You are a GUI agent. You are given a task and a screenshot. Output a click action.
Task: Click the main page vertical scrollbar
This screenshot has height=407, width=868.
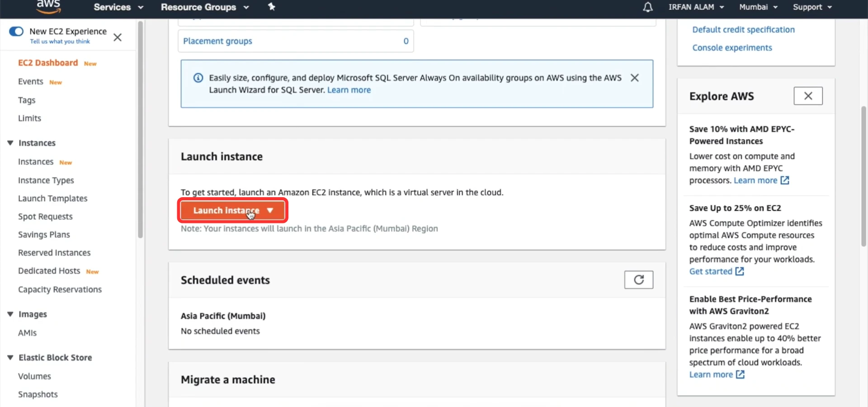863,176
